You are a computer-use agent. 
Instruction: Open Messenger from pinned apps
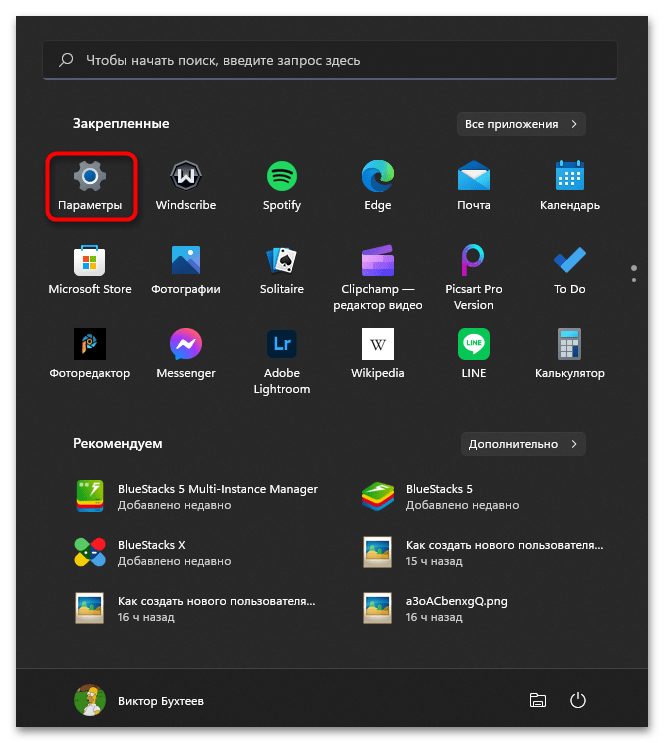(x=186, y=354)
